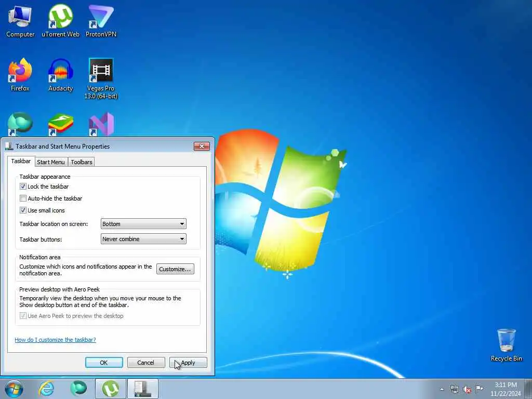Screen dimensions: 532x399
Task: Select the Audacity desktop shortcut
Action: pos(60,75)
